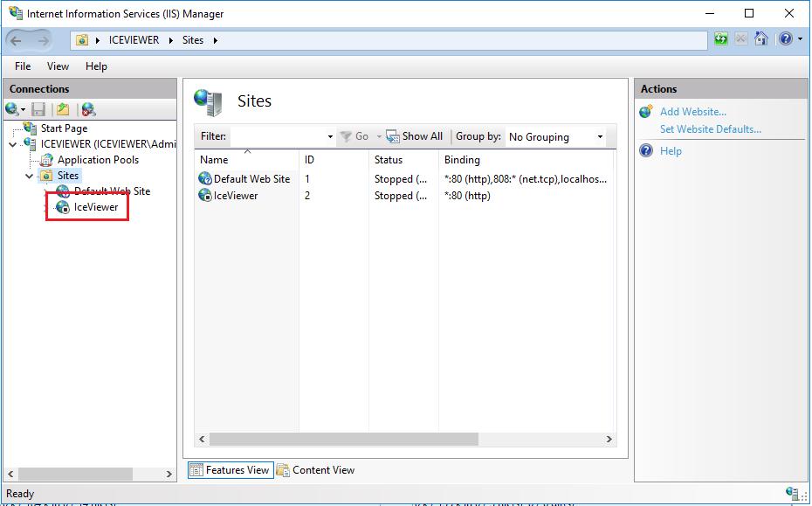Viewport: 812px width, 506px height.
Task: Sort by the ID column header
Action: click(x=309, y=160)
